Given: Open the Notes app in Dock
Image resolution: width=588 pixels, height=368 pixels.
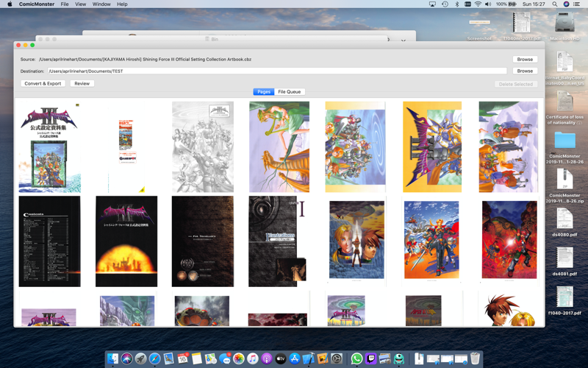Looking at the screenshot, I should (196, 358).
